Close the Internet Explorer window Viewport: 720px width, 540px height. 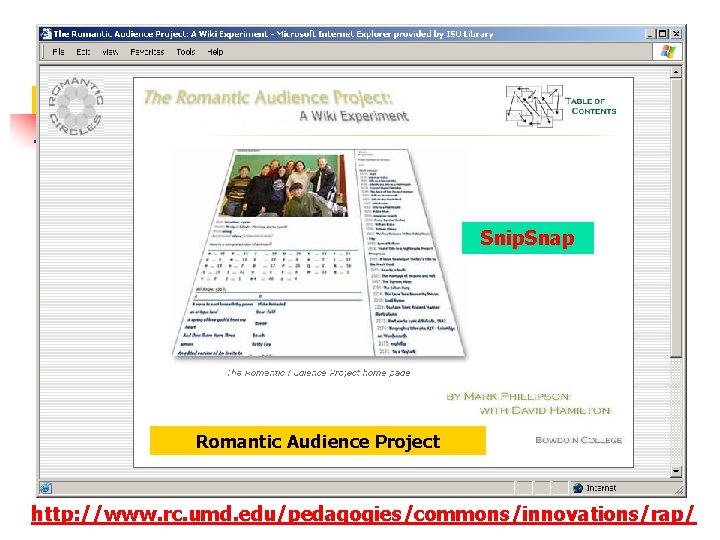[x=676, y=34]
